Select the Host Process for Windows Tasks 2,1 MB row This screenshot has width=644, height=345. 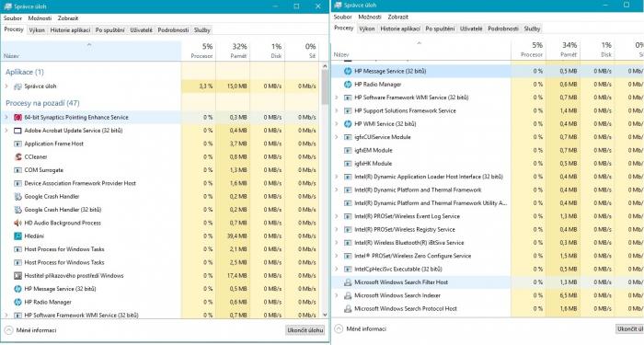click(x=160, y=249)
